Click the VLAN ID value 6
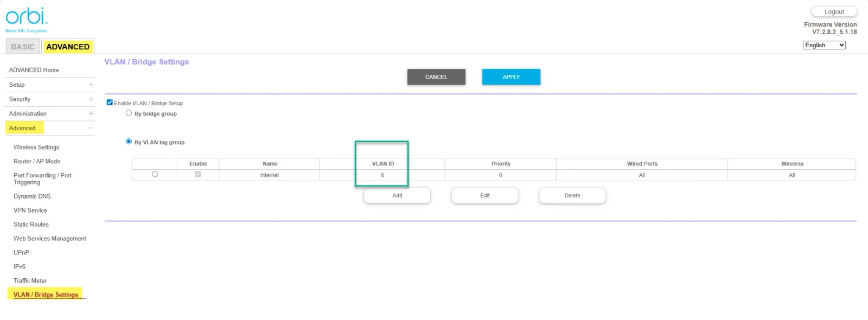Viewport: 868px width, 320px height. pyautogui.click(x=382, y=175)
